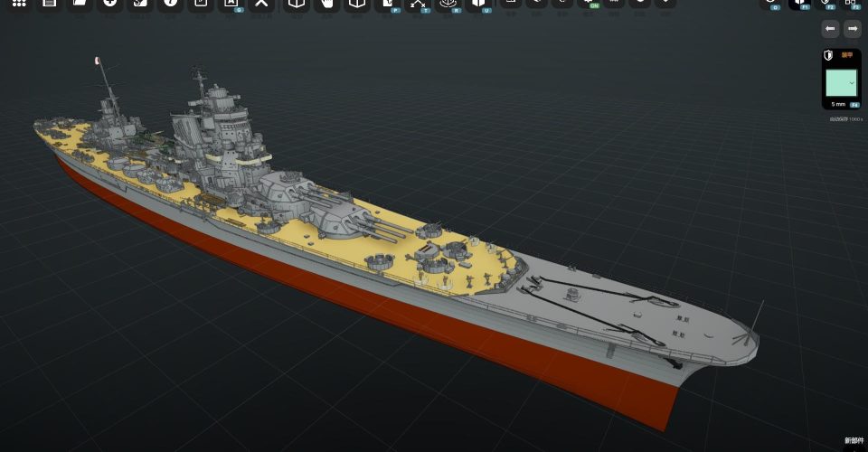
Task: Click the X delete tool icon
Action: (x=261, y=3)
